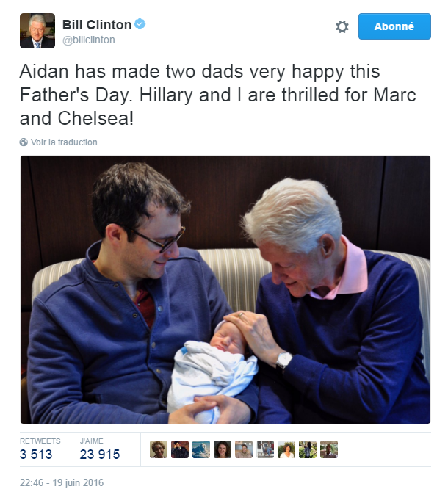
Task: Open the second liker avatar in the row
Action: (x=180, y=449)
